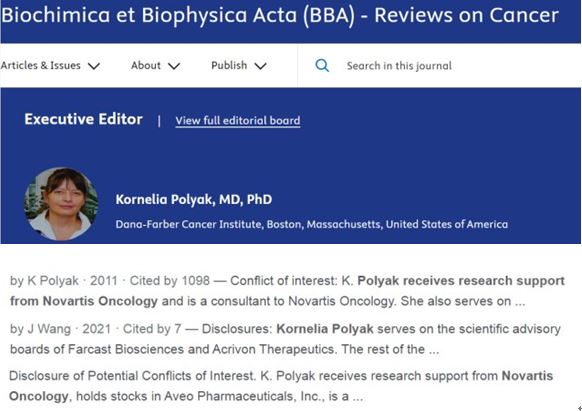
Task: Open View full editorial board link
Action: 238,121
